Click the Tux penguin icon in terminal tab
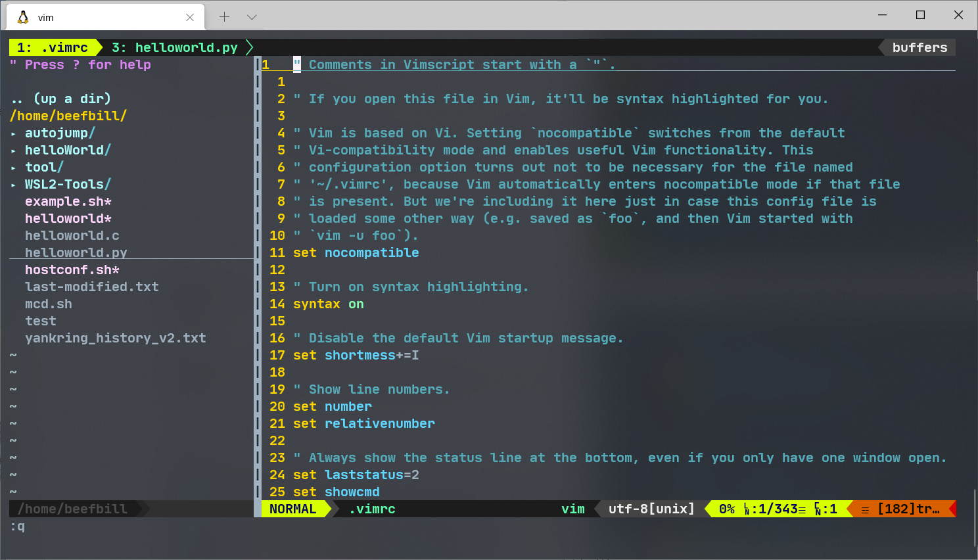The width and height of the screenshot is (978, 560). pyautogui.click(x=23, y=17)
